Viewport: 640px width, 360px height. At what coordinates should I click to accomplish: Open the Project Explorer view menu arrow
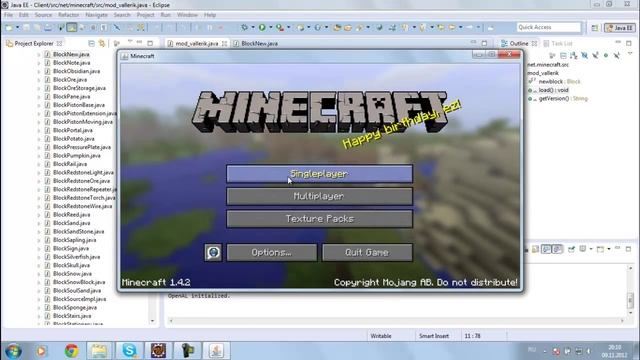(130, 42)
